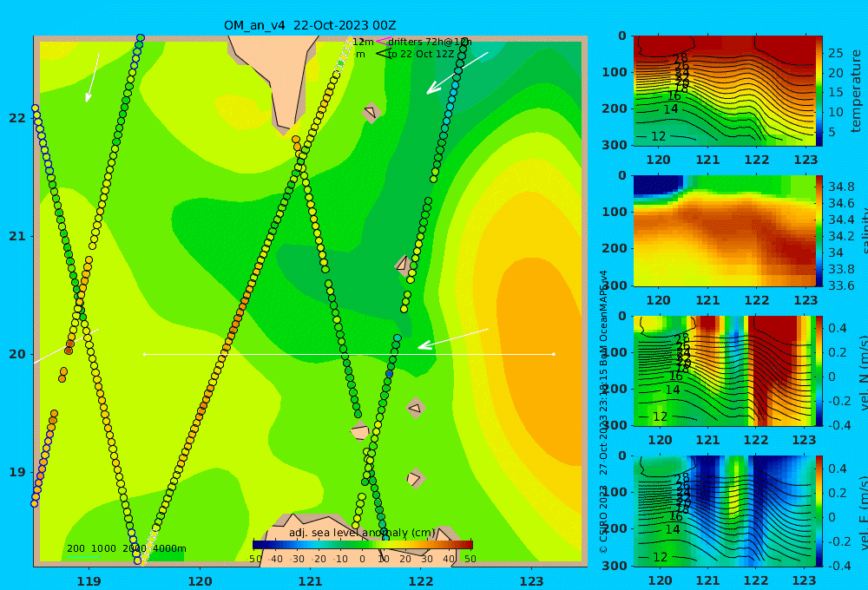
Task: Click latitude tick "22" on the main map
Action: click(17, 118)
